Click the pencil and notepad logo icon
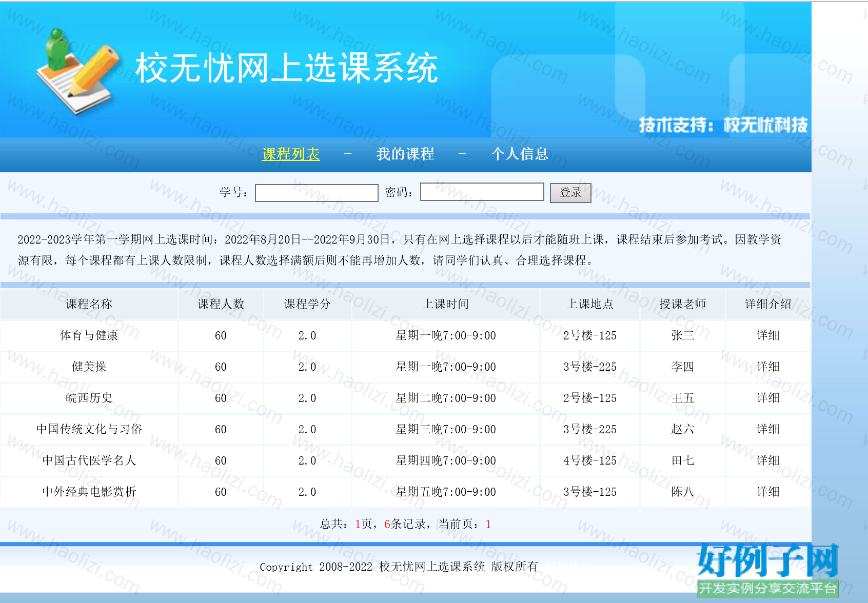868x603 pixels. (x=78, y=71)
